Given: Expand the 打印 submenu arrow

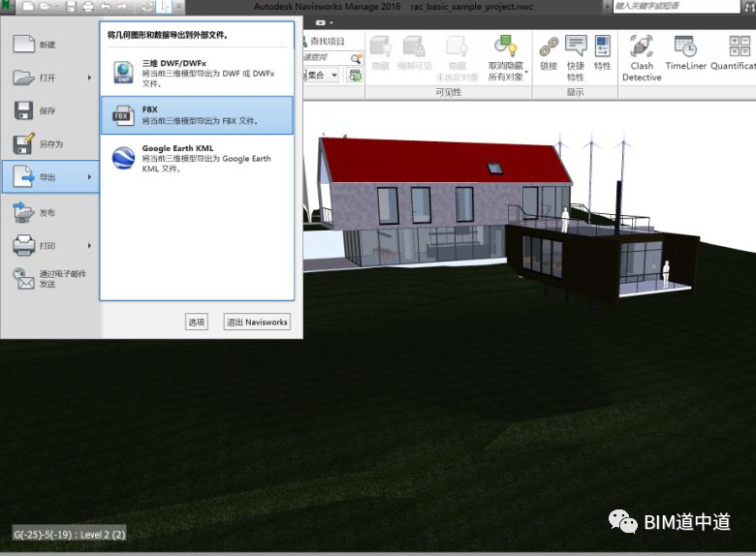Looking at the screenshot, I should (x=90, y=246).
